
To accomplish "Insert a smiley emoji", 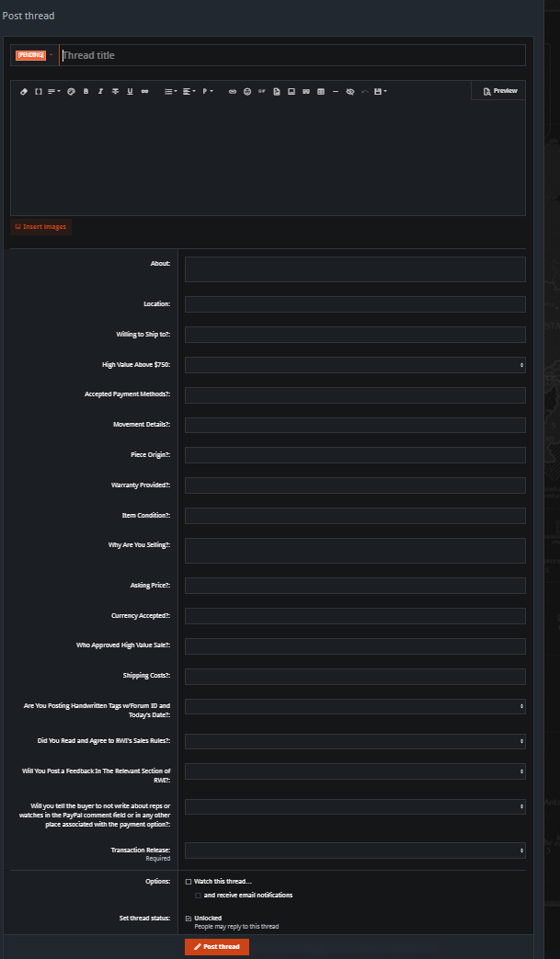I will 247,91.
